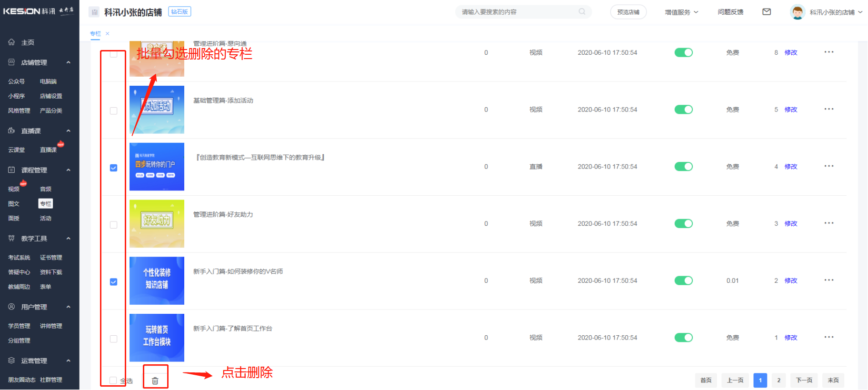Close the 专栏 tab with x icon
Viewport: 868px width, 390px height.
click(108, 33)
